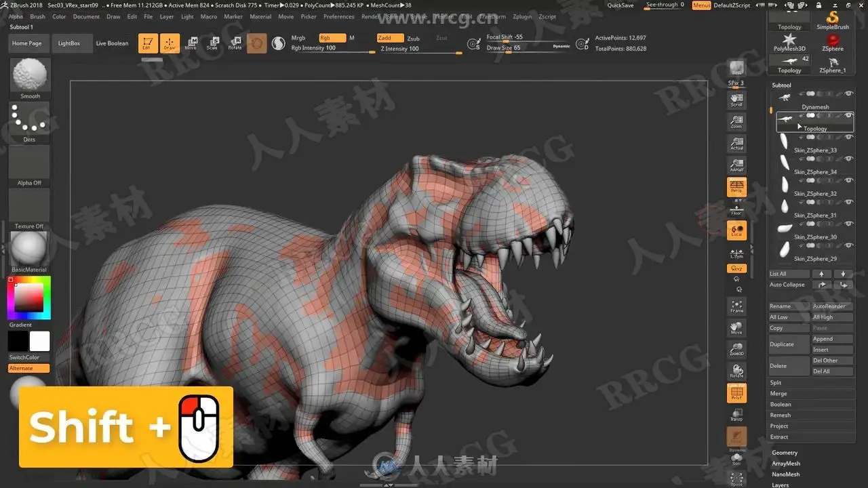The height and width of the screenshot is (488, 868).
Task: Open the Preferences menu
Action: click(338, 16)
